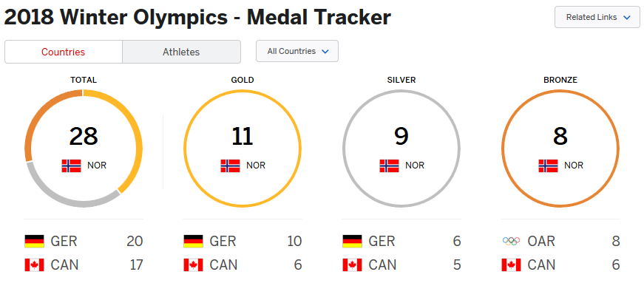
Task: Click Norway flag in Silver circle
Action: 390,166
